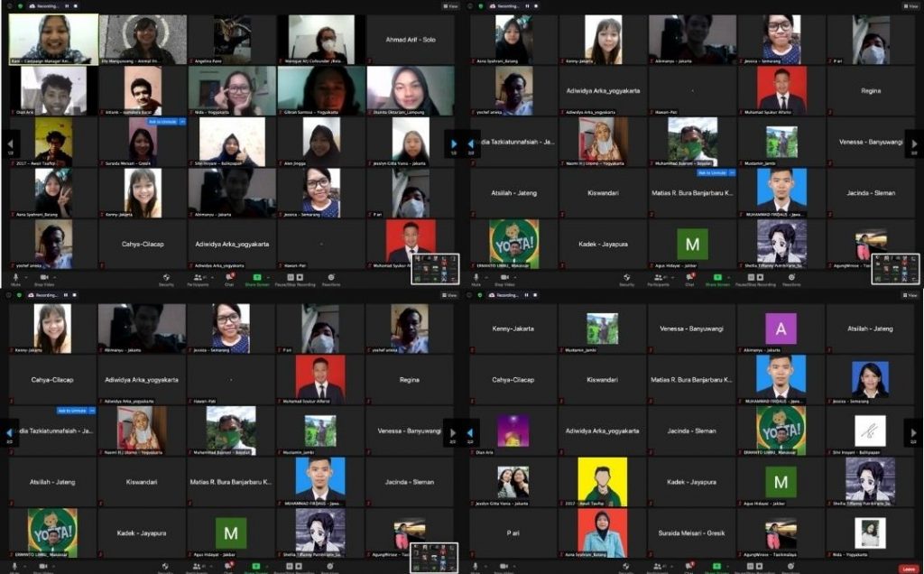Screen dimensions: 924x574
Task: Open Participants in bottom-right Zoom window
Action: [658, 567]
